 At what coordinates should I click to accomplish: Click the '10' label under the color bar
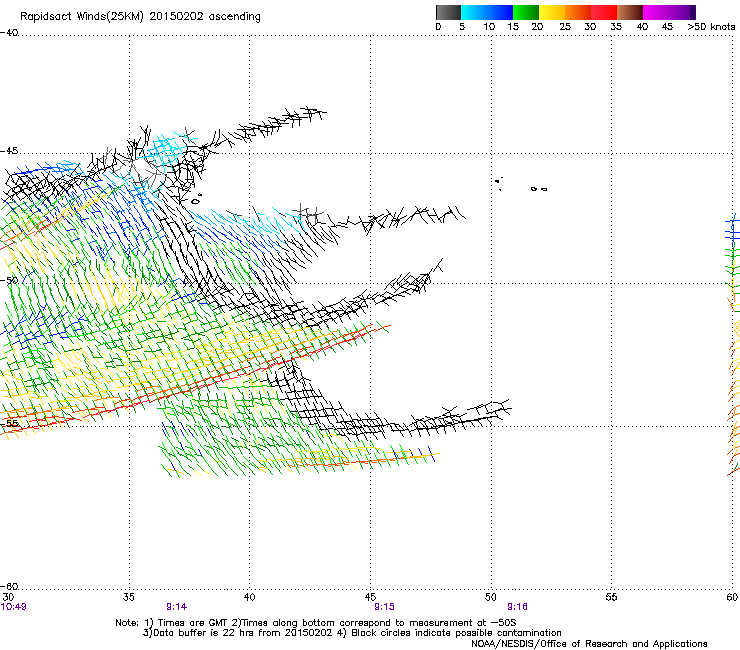[x=489, y=27]
